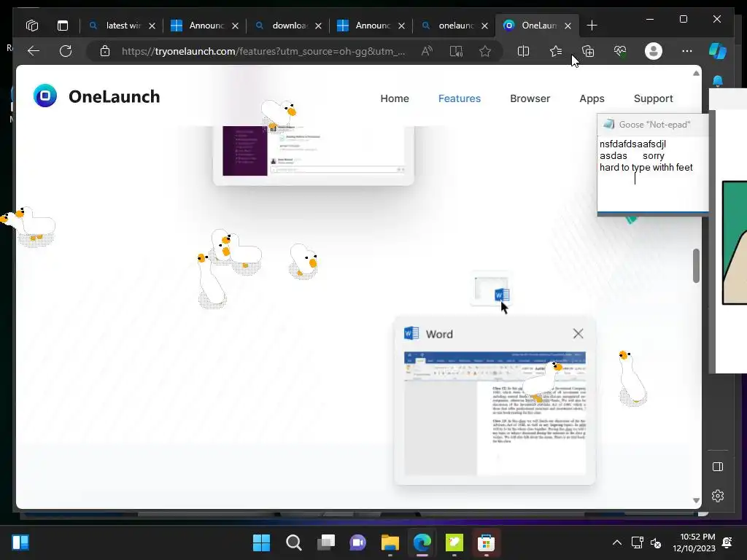This screenshot has width=747, height=560.
Task: Open profile avatar icon
Action: (x=653, y=51)
